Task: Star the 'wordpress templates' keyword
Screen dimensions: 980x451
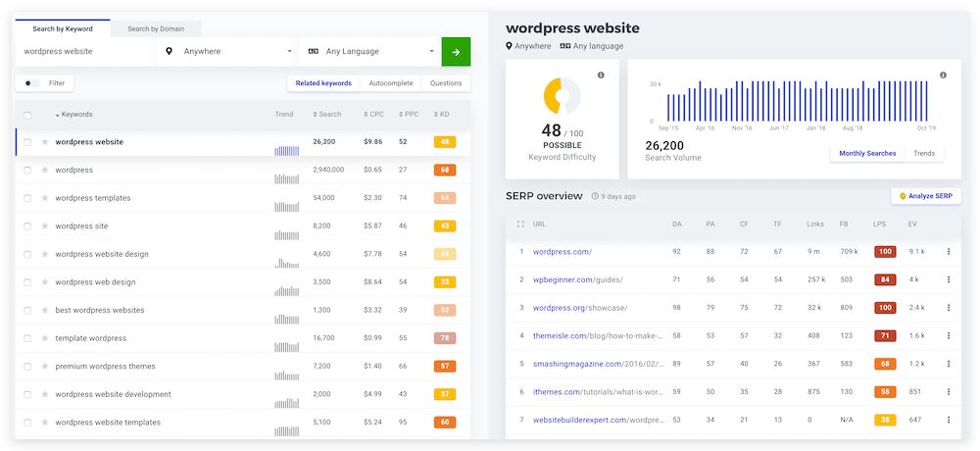Action: 45,198
